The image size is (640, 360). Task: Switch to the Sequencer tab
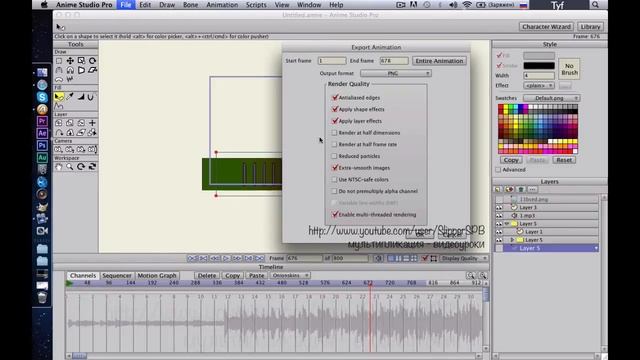click(117, 276)
